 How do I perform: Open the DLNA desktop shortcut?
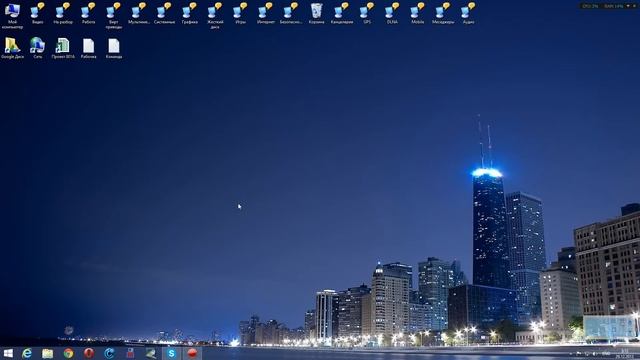pyautogui.click(x=392, y=13)
